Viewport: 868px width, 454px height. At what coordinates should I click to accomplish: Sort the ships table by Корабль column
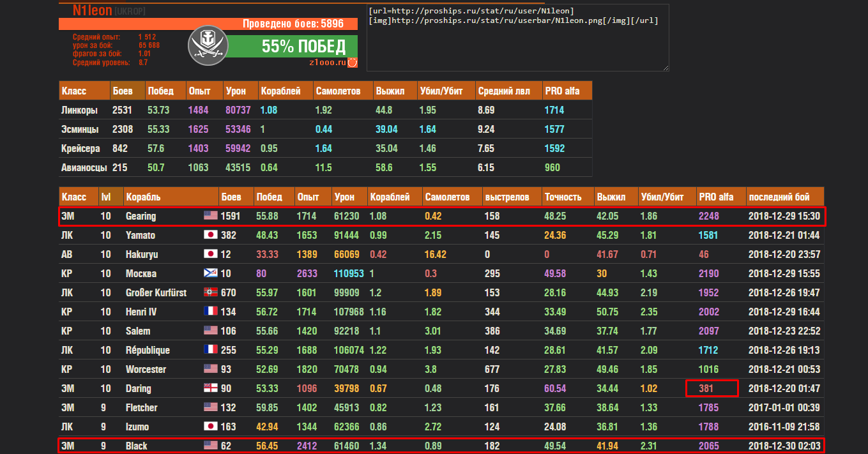coord(171,197)
